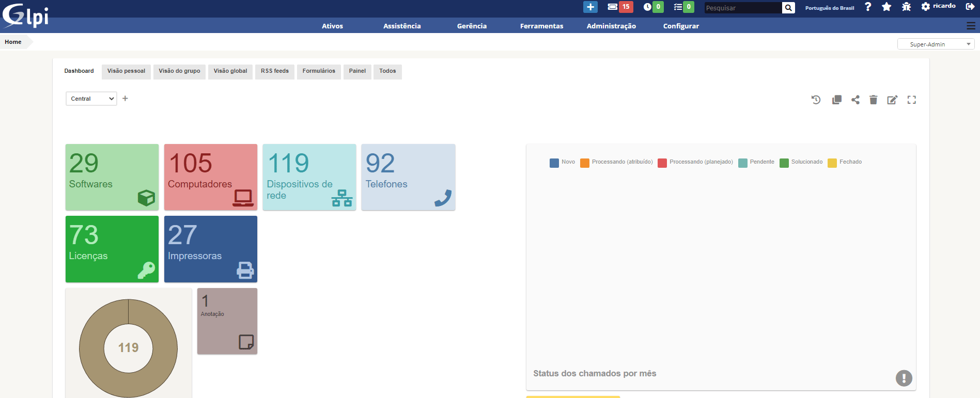Click the Impressoras printer icon
The width and height of the screenshot is (980, 398).
245,270
